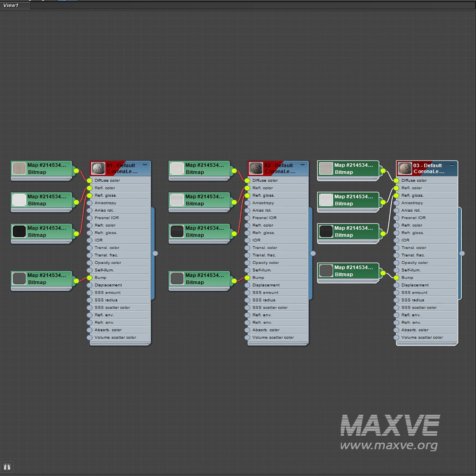Click the 01 - Default material sphere preview
Screen dimensions: 476x476
pyautogui.click(x=98, y=169)
